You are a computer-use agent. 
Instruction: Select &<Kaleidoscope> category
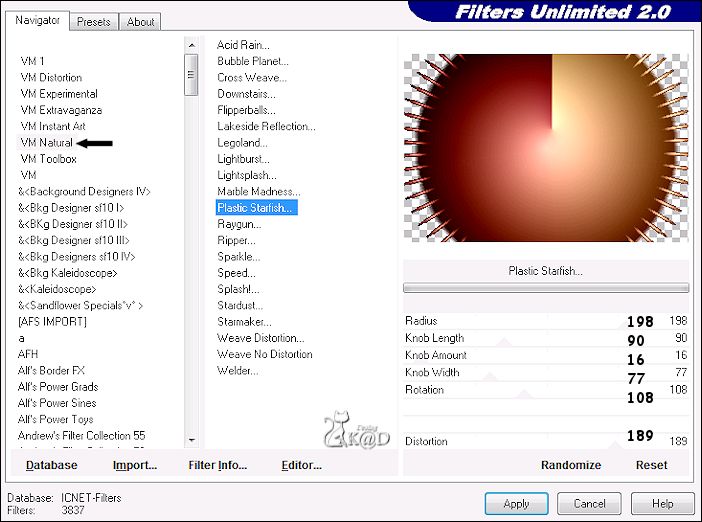pyautogui.click(x=57, y=289)
